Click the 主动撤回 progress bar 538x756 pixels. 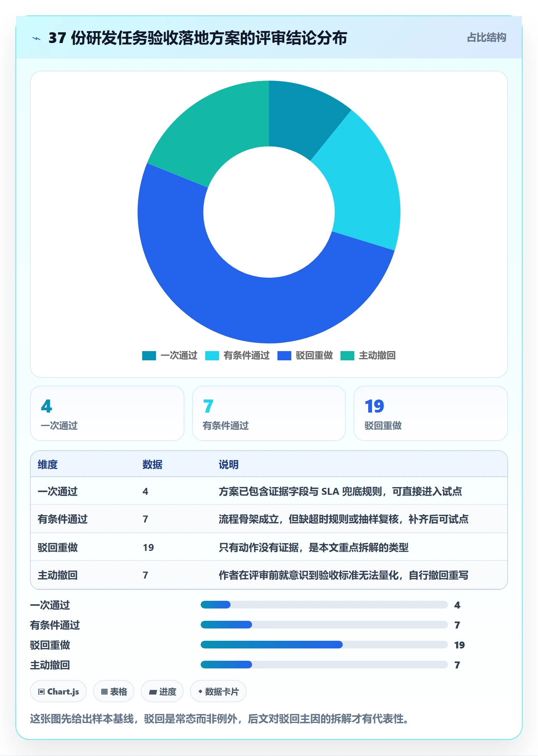[324, 665]
